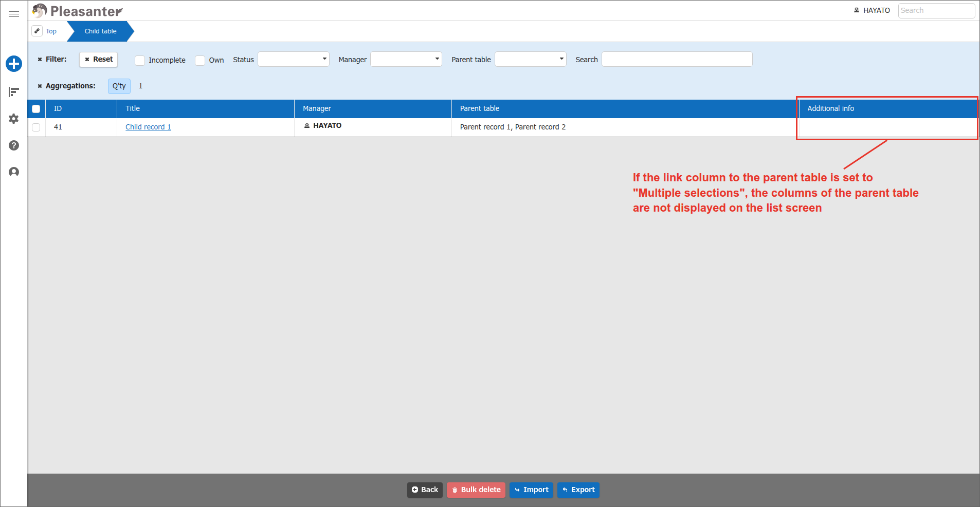Screen dimensions: 980x507
Task: Click the link icon next to Top
Action: (37, 31)
